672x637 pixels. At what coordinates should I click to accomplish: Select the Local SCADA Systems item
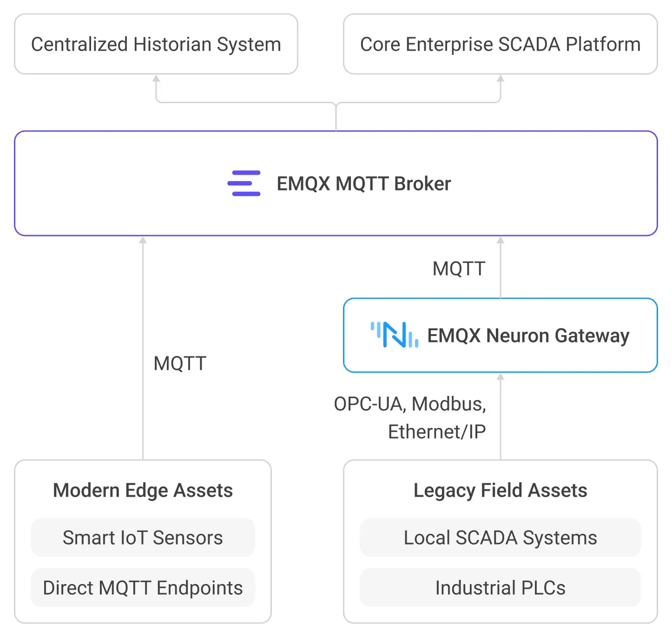pyautogui.click(x=501, y=538)
